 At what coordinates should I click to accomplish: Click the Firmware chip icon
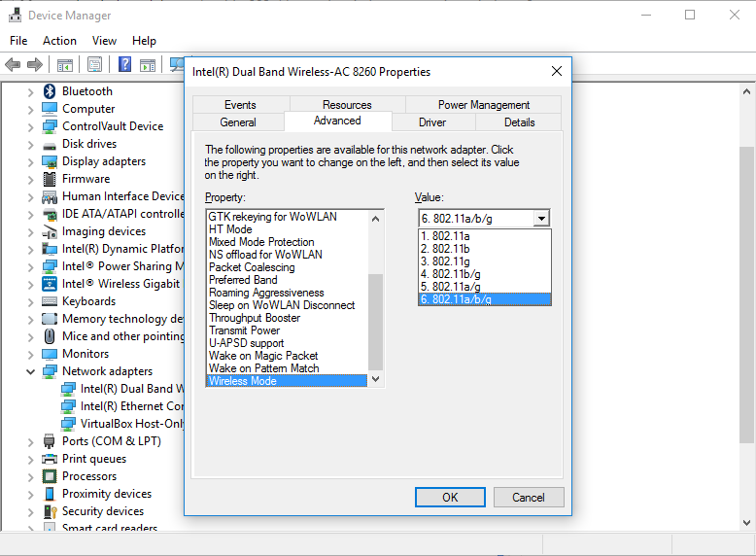(x=50, y=179)
